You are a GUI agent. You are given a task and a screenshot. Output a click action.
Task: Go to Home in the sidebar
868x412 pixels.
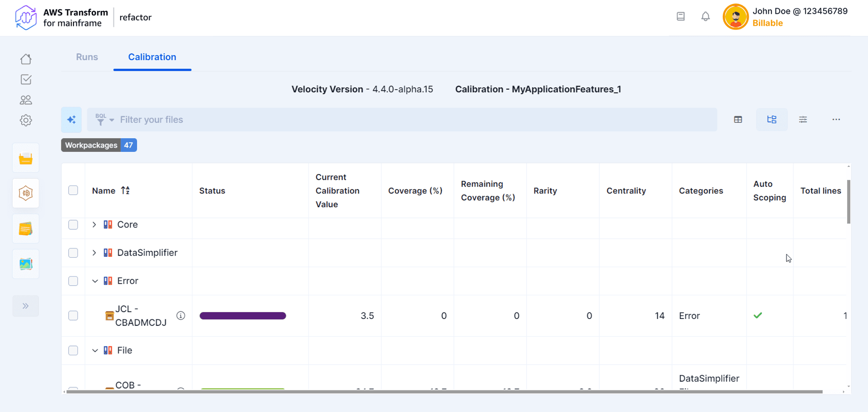point(26,59)
